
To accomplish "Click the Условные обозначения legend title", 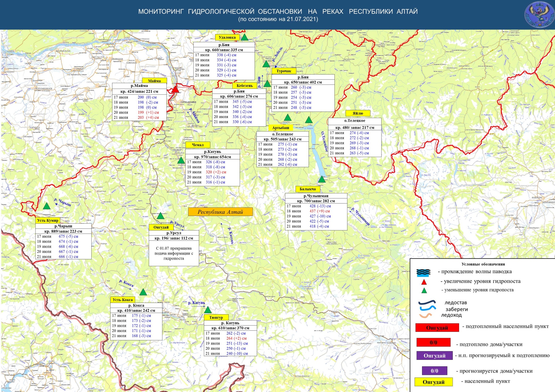I will pyautogui.click(x=483, y=264).
